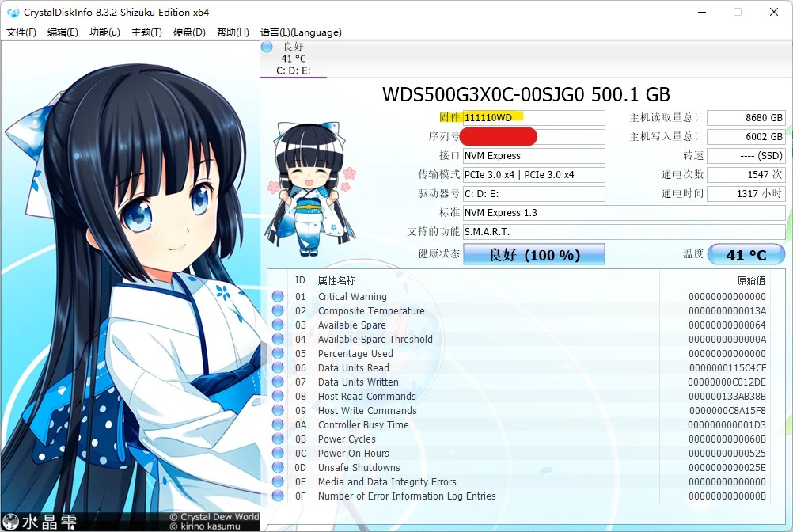Click the 良好 (100 %) health status button
The image size is (793, 532).
point(534,254)
